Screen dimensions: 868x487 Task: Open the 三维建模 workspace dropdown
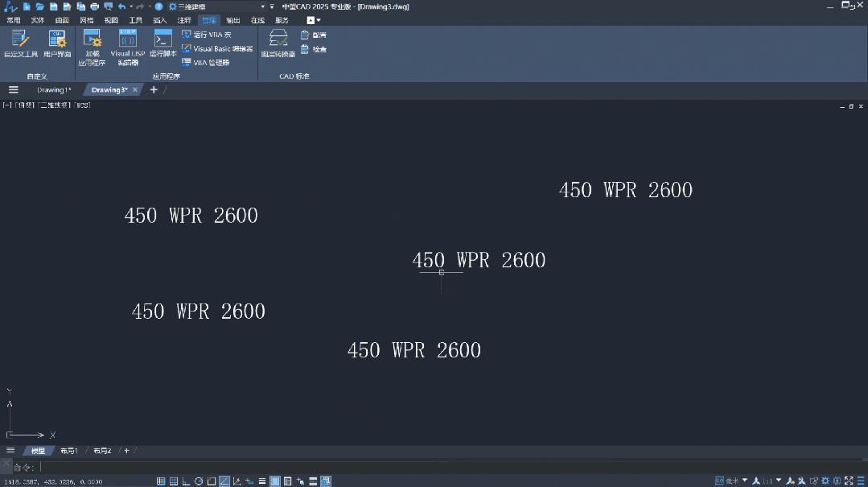point(263,6)
